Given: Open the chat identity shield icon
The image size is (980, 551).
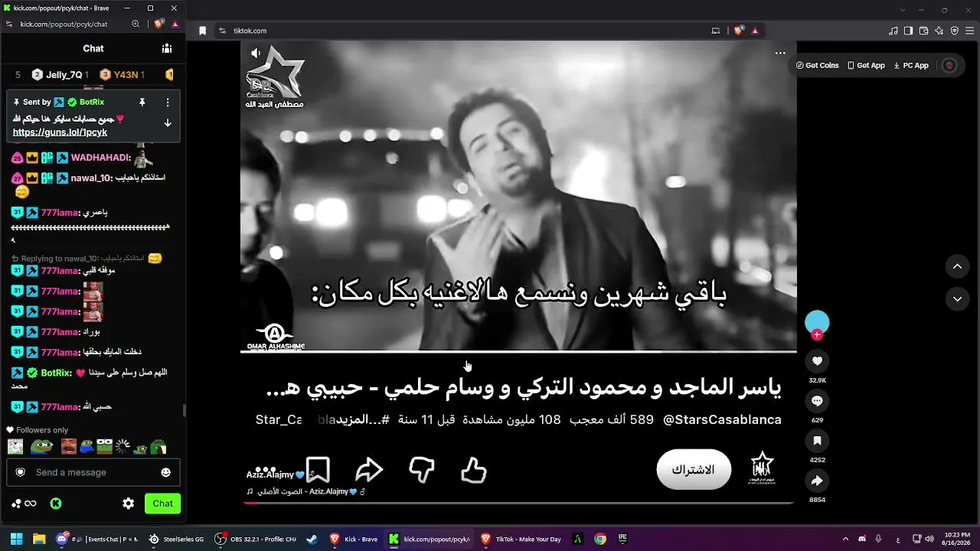Looking at the screenshot, I should pyautogui.click(x=21, y=472).
